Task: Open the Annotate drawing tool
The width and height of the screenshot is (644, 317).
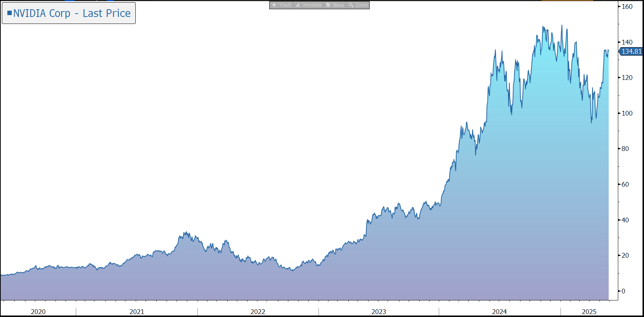Action: pos(309,5)
